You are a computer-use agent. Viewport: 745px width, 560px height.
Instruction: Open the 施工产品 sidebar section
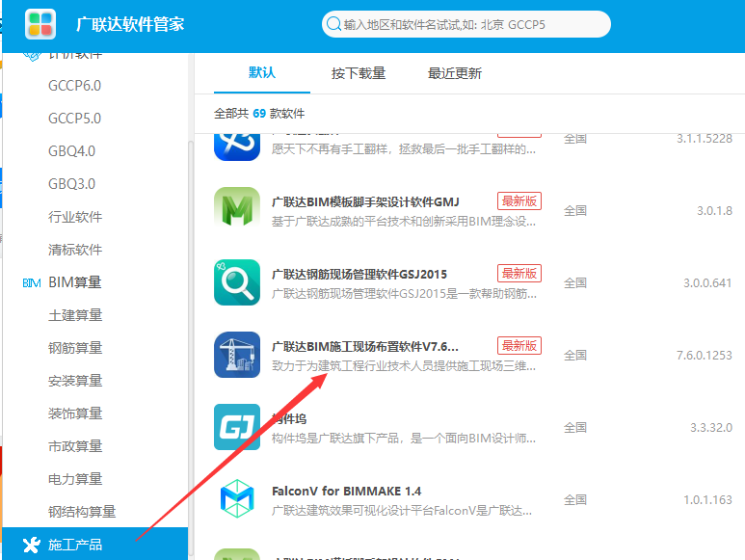(95, 544)
